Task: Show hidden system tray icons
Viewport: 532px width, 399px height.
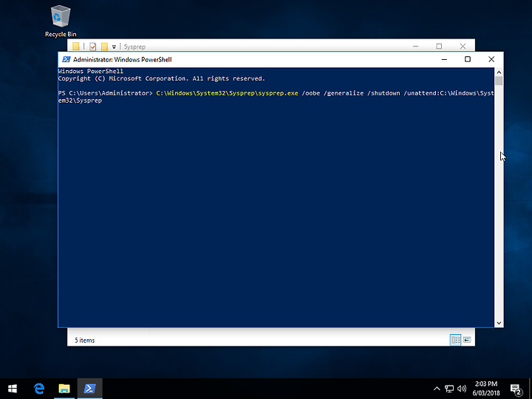Action: pyautogui.click(x=437, y=389)
